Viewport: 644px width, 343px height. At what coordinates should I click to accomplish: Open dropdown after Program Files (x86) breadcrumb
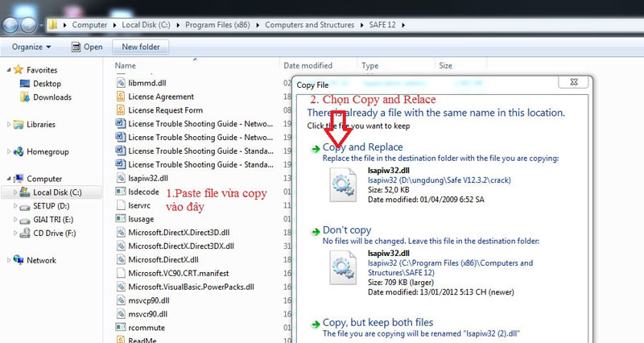pyautogui.click(x=258, y=25)
